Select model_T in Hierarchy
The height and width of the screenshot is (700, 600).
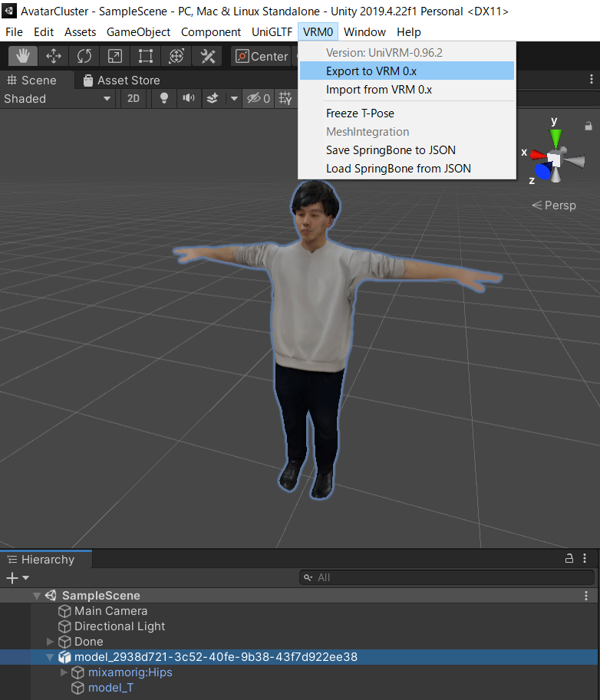110,688
